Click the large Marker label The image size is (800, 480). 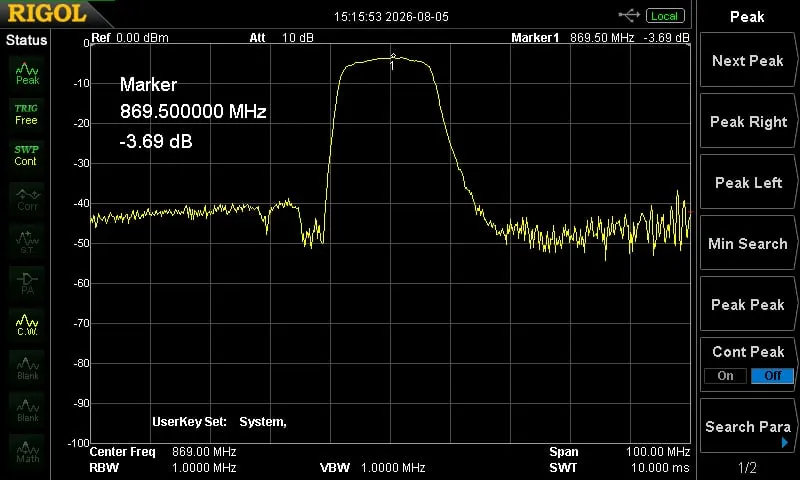[148, 84]
